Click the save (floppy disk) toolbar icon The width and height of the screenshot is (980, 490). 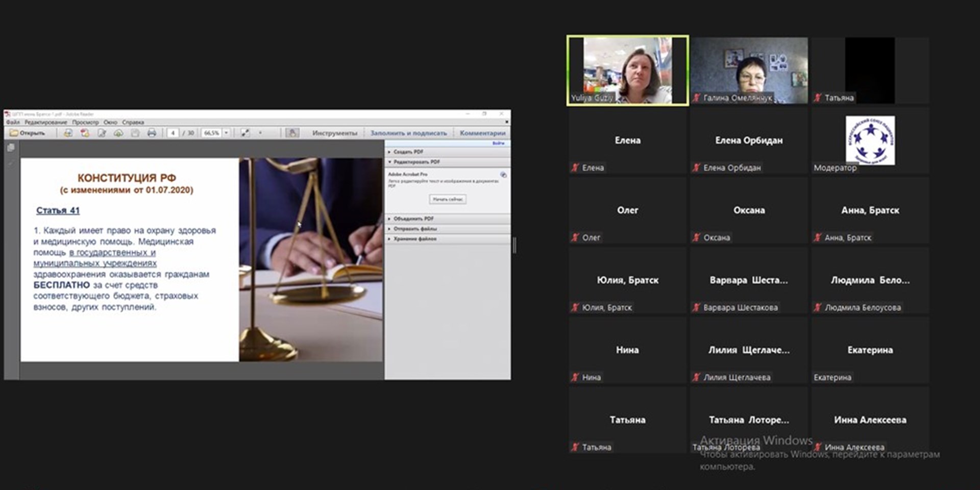(x=135, y=133)
